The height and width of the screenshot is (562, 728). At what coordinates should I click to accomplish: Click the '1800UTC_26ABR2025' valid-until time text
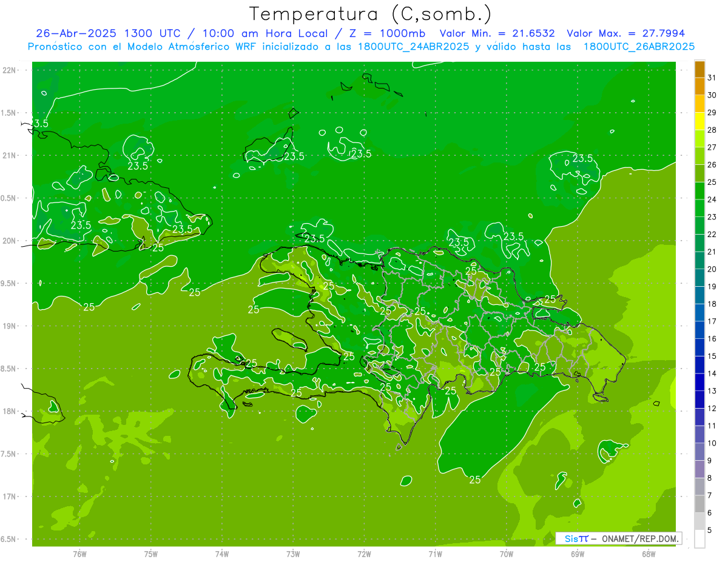coord(639,47)
